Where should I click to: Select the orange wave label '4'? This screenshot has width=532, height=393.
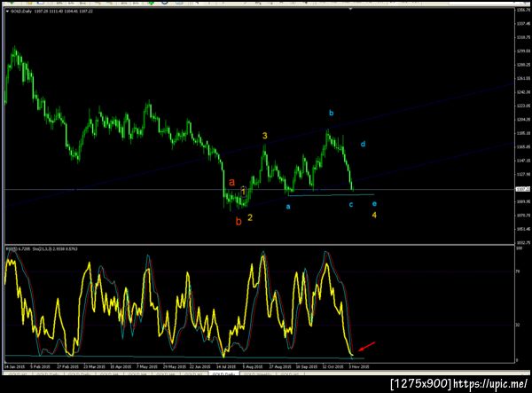[374, 215]
